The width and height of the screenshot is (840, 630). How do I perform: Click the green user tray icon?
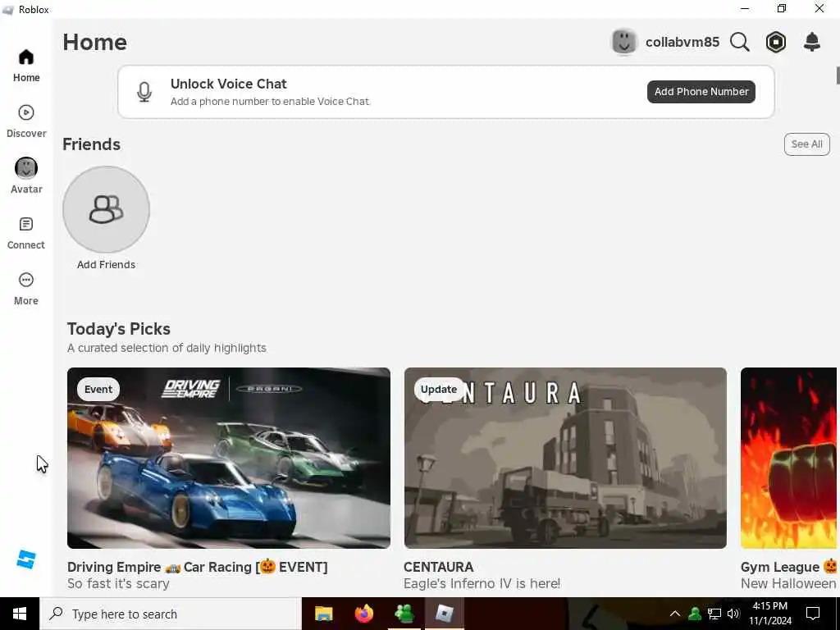tap(695, 614)
